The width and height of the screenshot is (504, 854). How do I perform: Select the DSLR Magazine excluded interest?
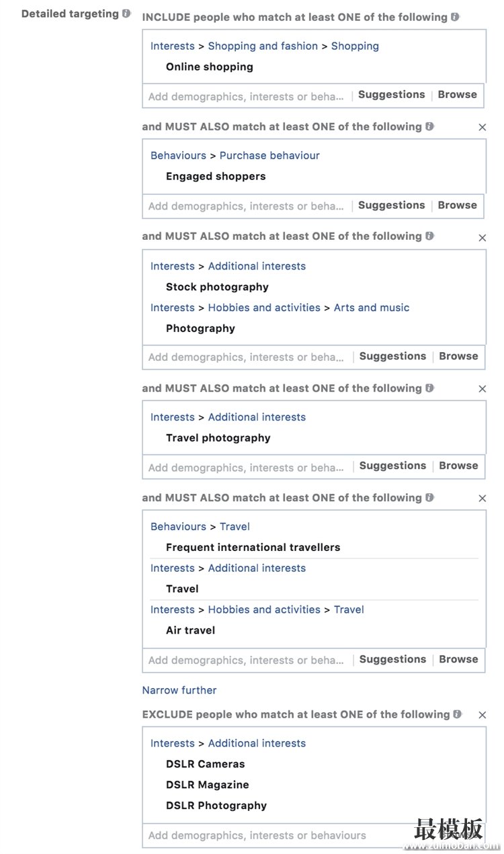point(208,785)
